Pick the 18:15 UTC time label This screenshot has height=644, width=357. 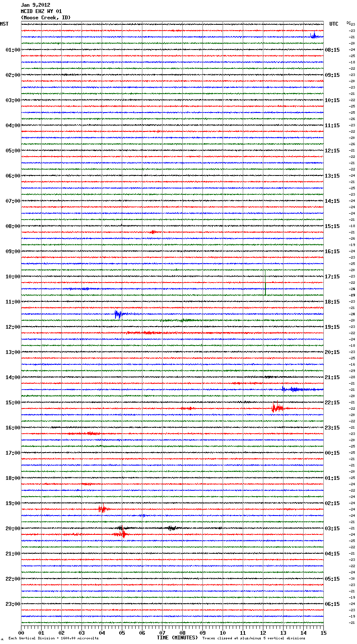coord(332,302)
